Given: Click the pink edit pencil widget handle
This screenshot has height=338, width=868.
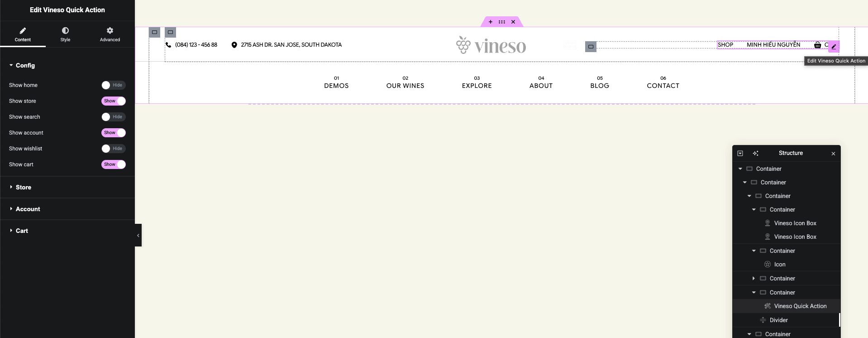Looking at the screenshot, I should tap(834, 47).
